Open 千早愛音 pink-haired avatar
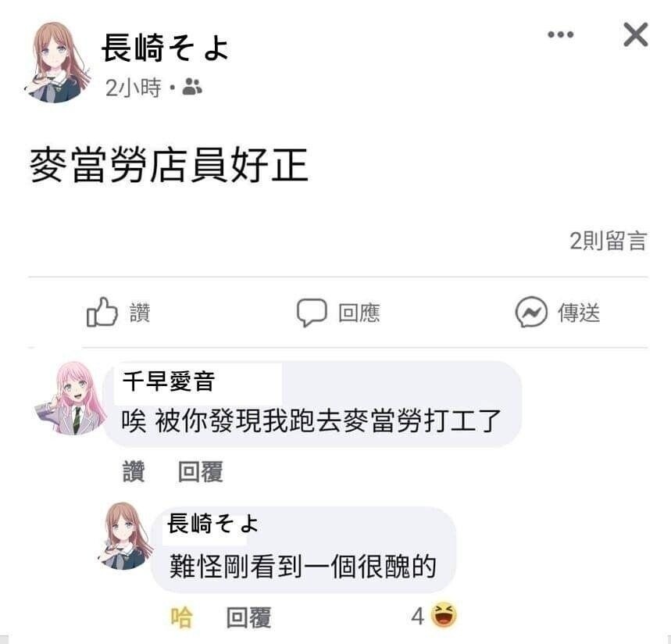Screen dimensions: 671x644 70,399
